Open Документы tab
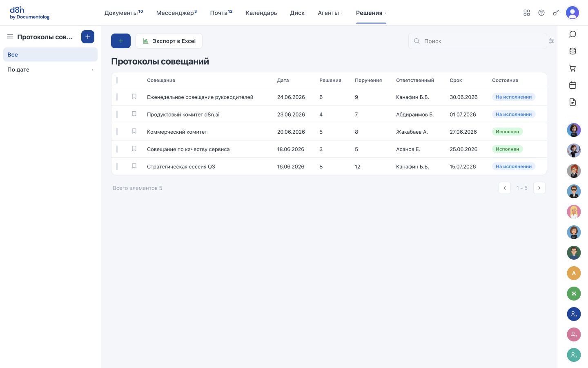 (124, 13)
